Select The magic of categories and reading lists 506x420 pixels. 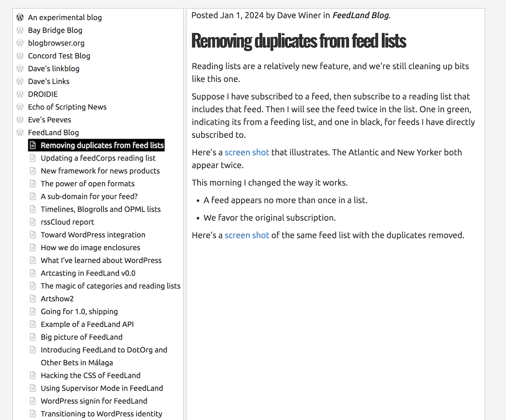pos(111,286)
